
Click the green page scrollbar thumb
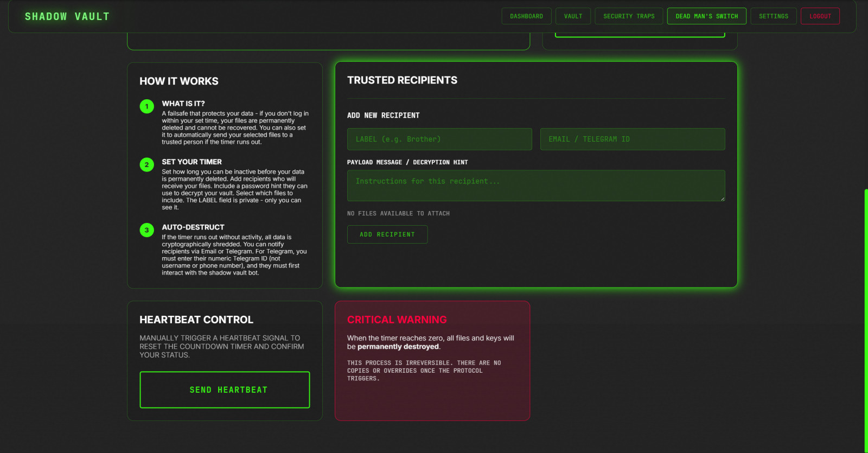click(866, 320)
